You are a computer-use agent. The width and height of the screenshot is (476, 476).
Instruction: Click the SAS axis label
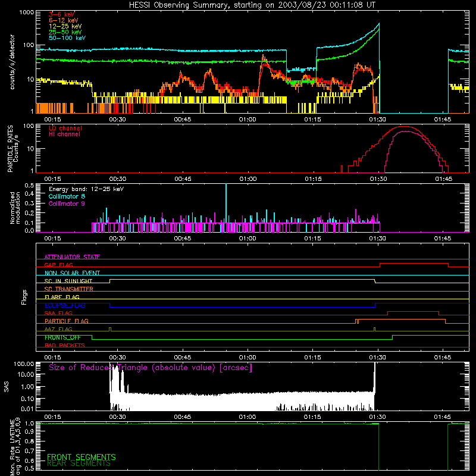point(7,387)
